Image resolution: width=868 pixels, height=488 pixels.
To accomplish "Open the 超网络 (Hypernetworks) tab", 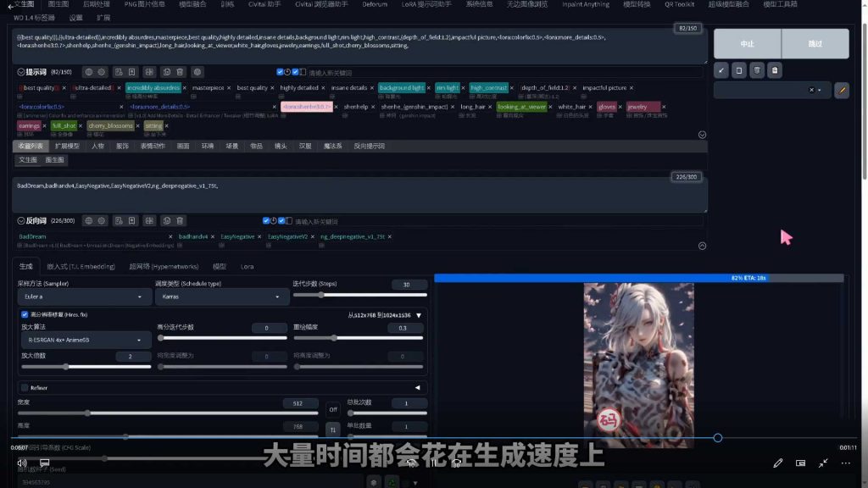I will pos(164,267).
